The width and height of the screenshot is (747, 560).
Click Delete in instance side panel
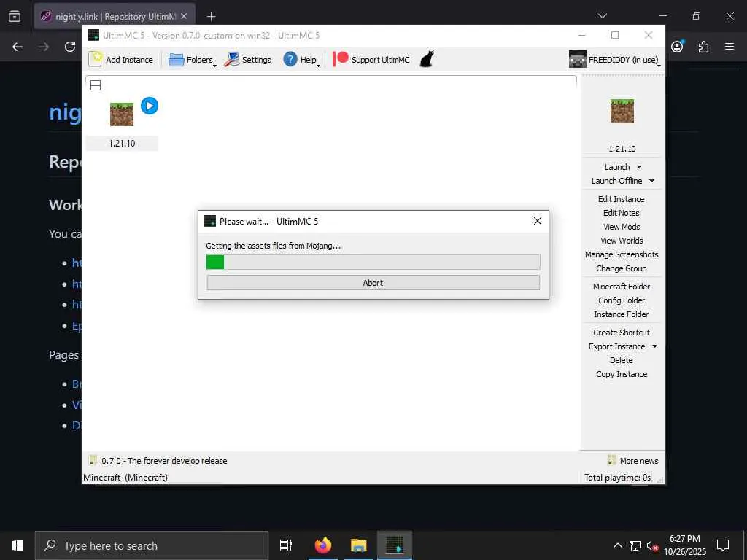coord(622,360)
